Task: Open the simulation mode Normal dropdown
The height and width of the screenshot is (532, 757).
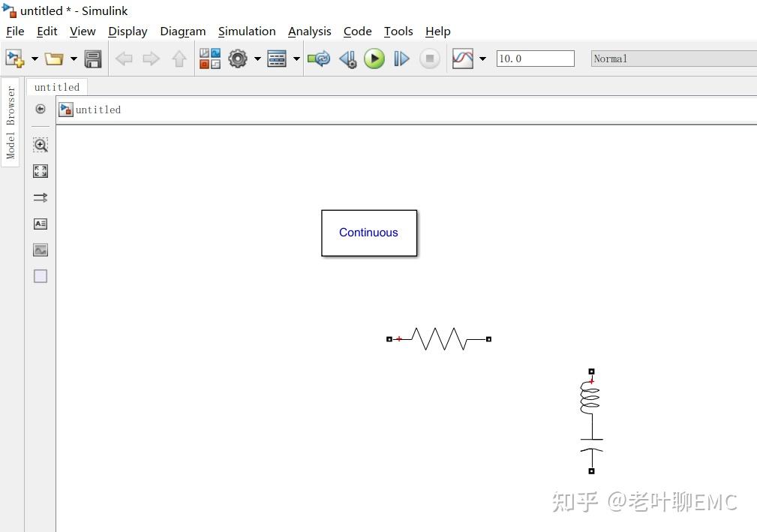Action: (674, 59)
